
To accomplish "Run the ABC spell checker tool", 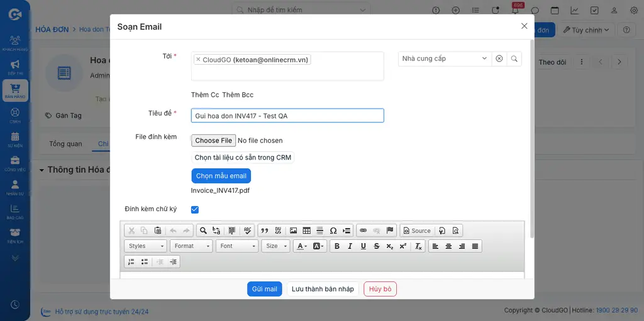I will pos(247,231).
